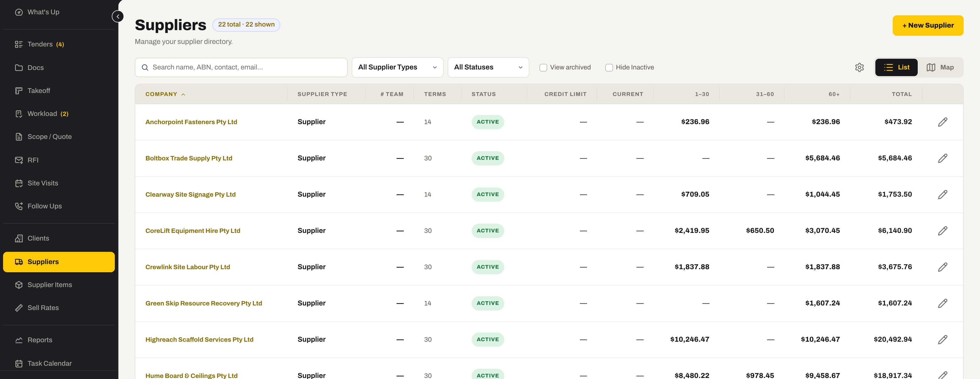Viewport: 980px width, 379px height.
Task: Click the 22 total · 22 shown badge
Action: point(246,25)
